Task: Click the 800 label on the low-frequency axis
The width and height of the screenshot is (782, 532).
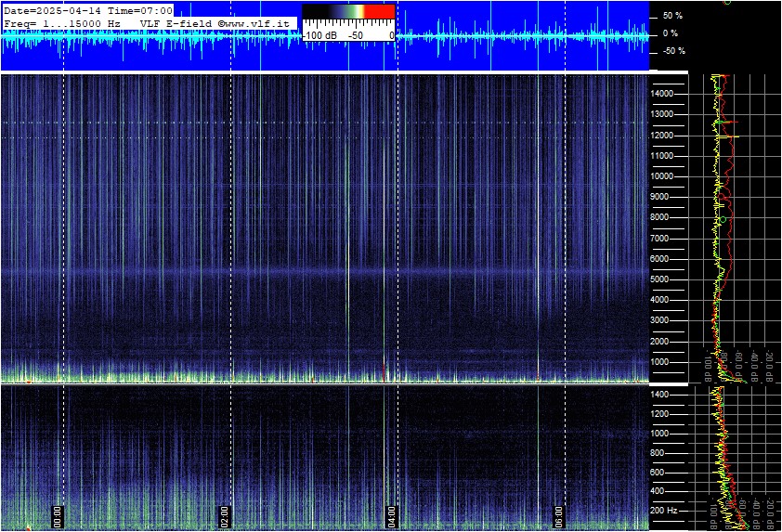Action: pos(658,453)
